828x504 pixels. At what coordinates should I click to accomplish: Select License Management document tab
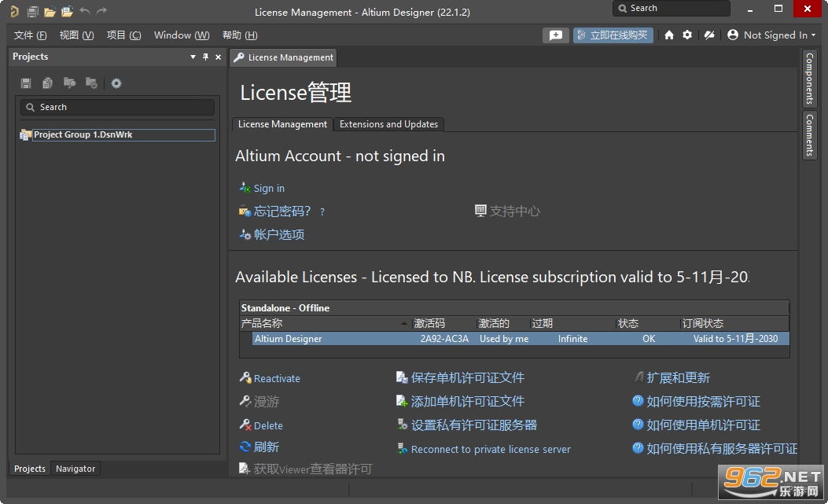click(x=284, y=57)
